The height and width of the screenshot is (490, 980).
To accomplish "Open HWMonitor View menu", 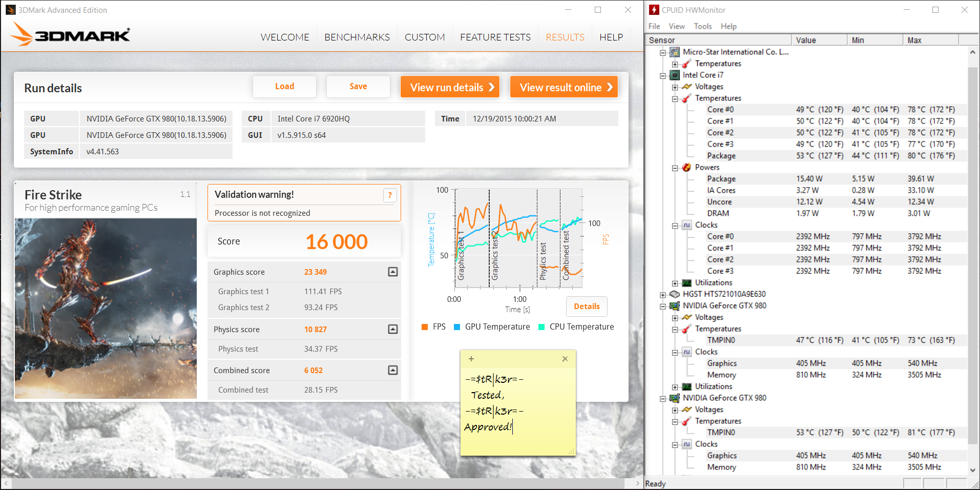I will point(677,26).
